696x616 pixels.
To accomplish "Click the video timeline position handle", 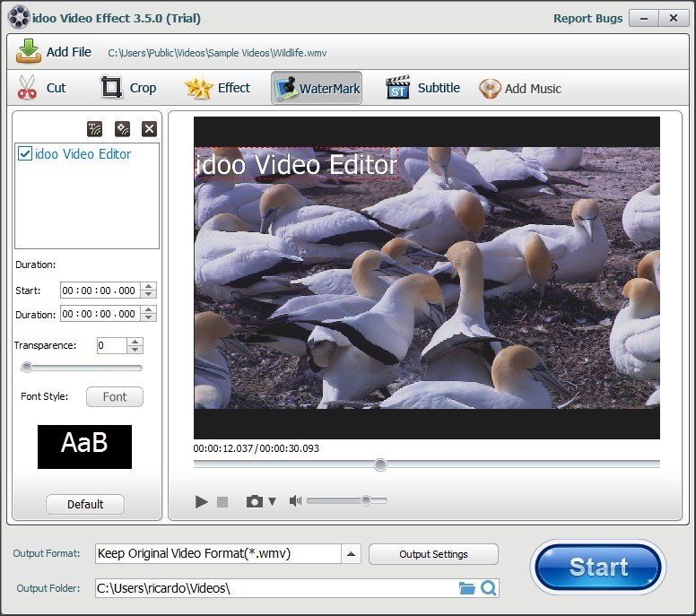I will [x=380, y=464].
